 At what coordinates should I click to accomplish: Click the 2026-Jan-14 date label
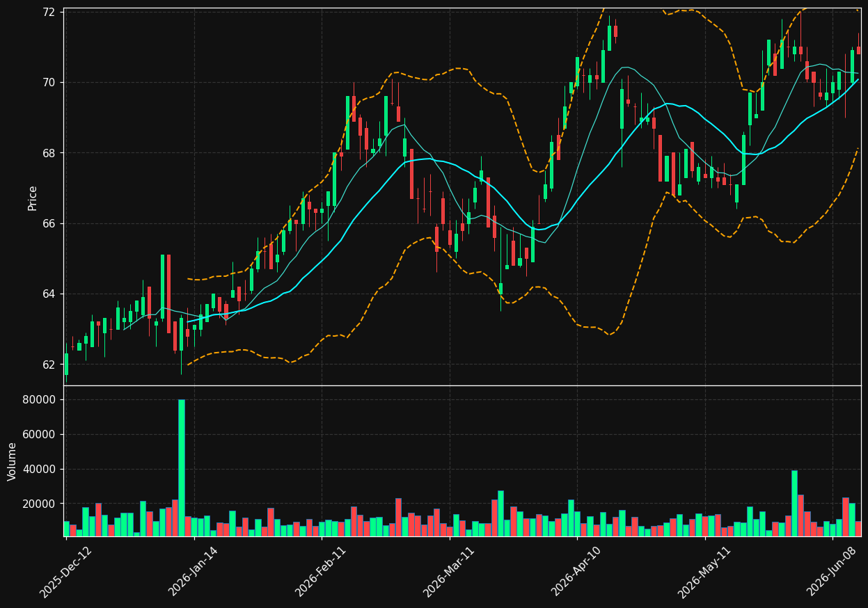(193, 572)
